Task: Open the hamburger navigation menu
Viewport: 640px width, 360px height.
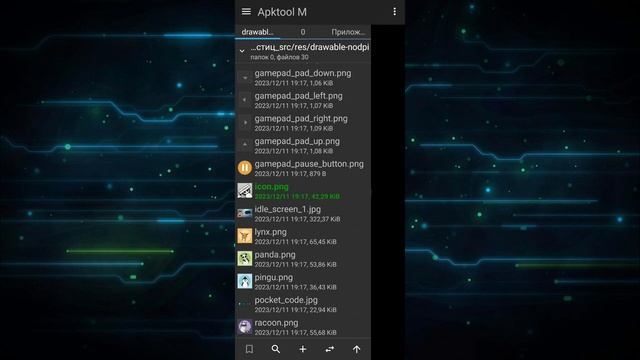Action: point(246,11)
